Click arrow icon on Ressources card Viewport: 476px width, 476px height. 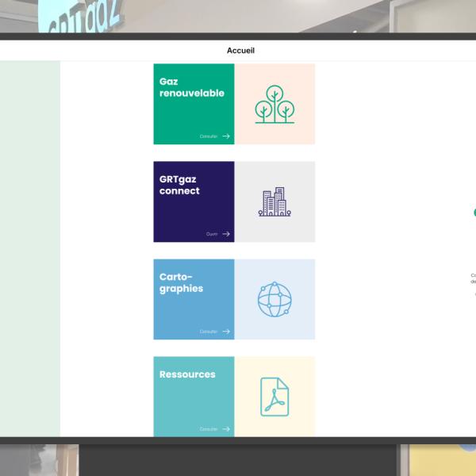[226, 429]
